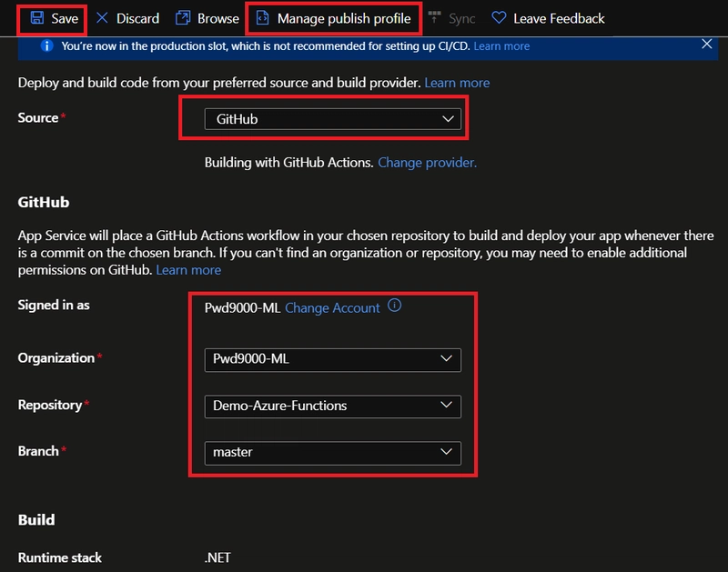Expand the Organization dropdown
This screenshot has width=728, height=572.
(332, 359)
